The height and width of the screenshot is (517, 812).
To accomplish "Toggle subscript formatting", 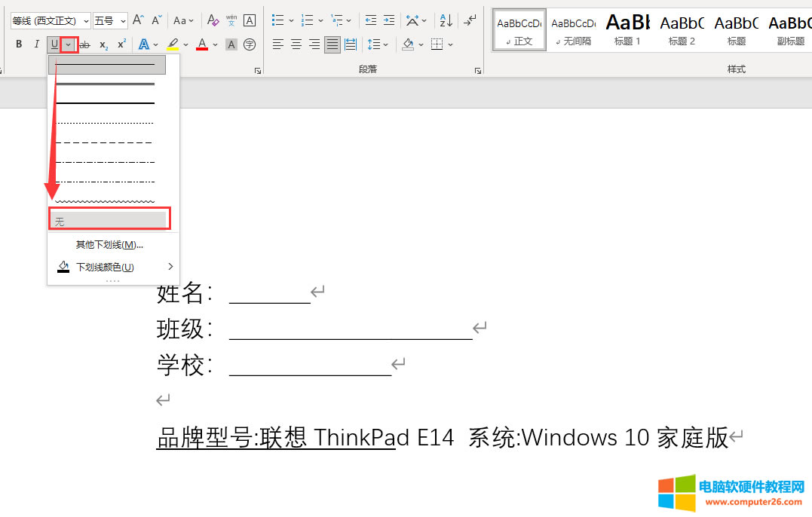I will pyautogui.click(x=103, y=44).
